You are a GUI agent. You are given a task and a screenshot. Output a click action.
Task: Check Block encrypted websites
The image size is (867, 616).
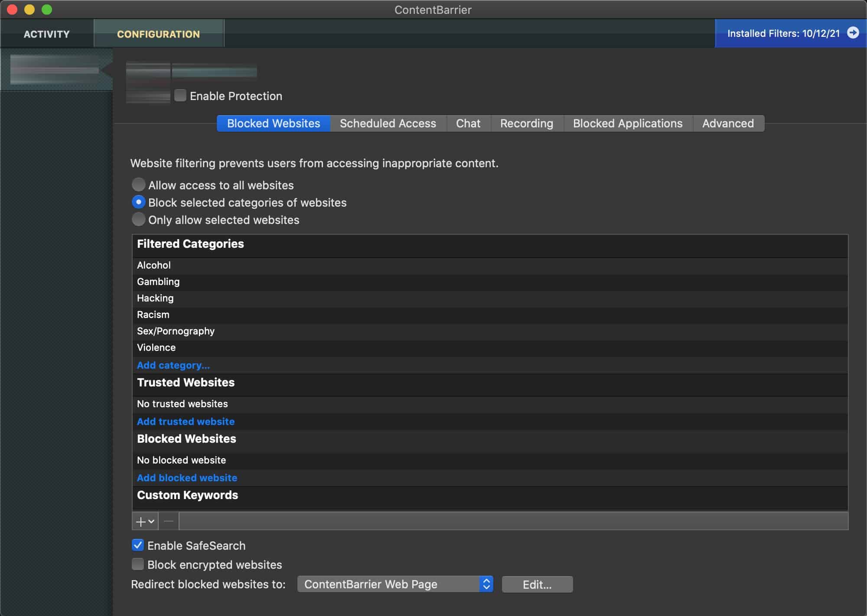pyautogui.click(x=138, y=564)
